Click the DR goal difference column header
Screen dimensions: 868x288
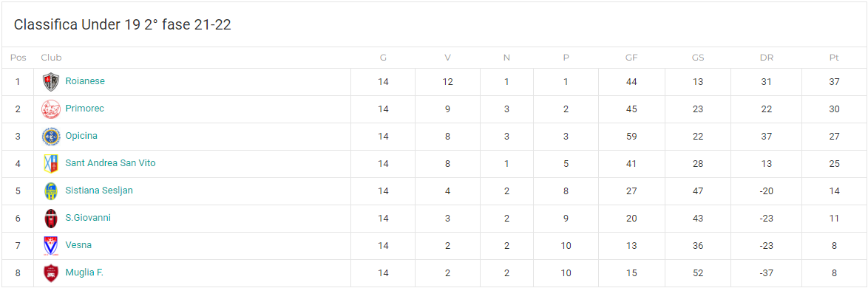pos(767,58)
